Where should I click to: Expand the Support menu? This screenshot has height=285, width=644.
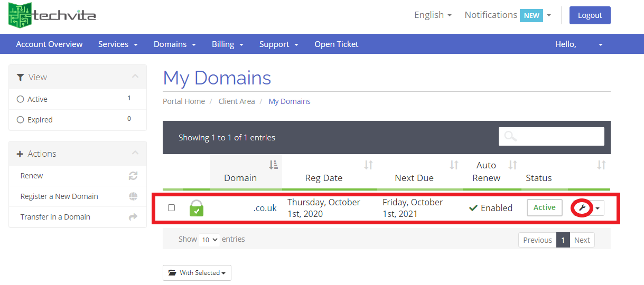[279, 44]
